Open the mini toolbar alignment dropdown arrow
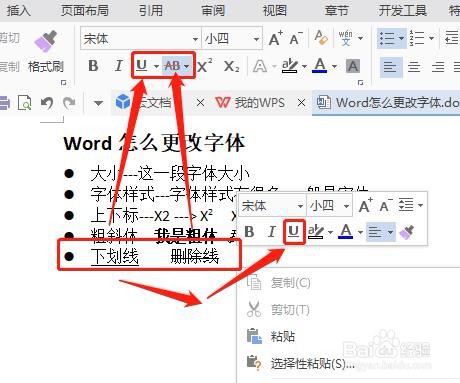The height and width of the screenshot is (383, 460). pyautogui.click(x=390, y=232)
